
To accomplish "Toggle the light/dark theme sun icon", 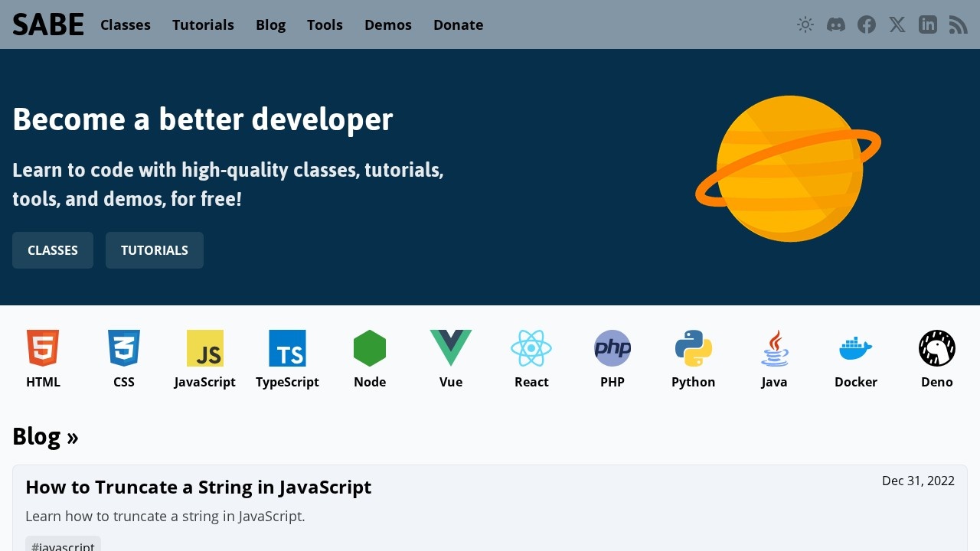I will (x=805, y=24).
